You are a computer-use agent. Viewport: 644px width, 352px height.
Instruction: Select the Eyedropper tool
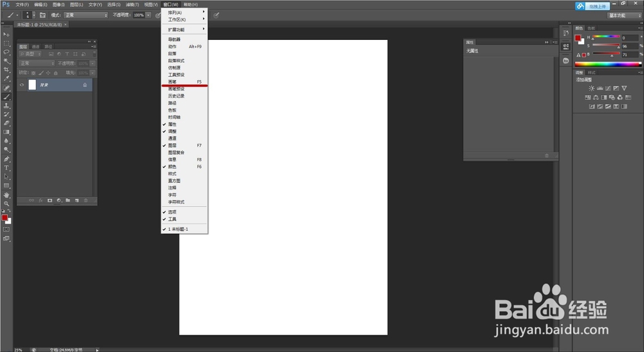[x=6, y=79]
